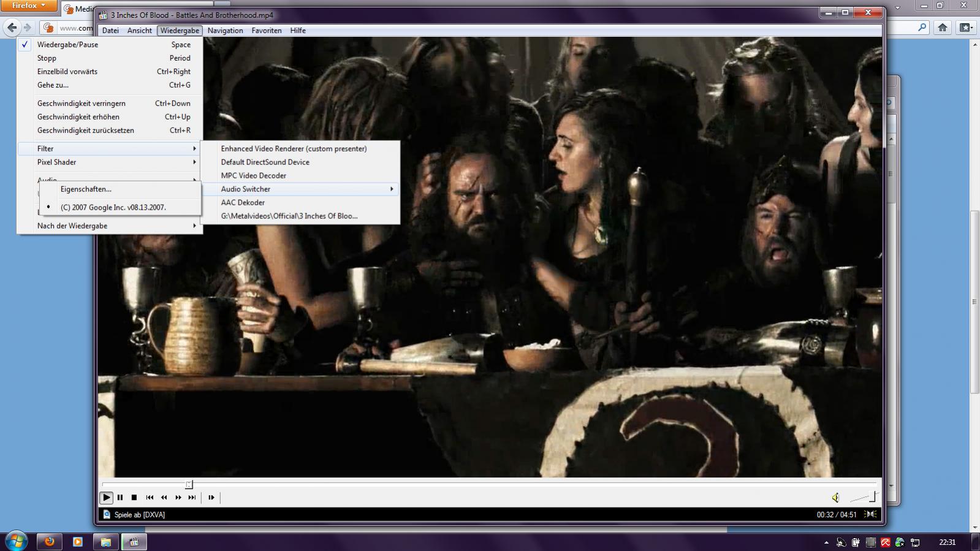Click the Play button in the player toolbar
Viewport: 980px width, 551px height.
(x=106, y=498)
